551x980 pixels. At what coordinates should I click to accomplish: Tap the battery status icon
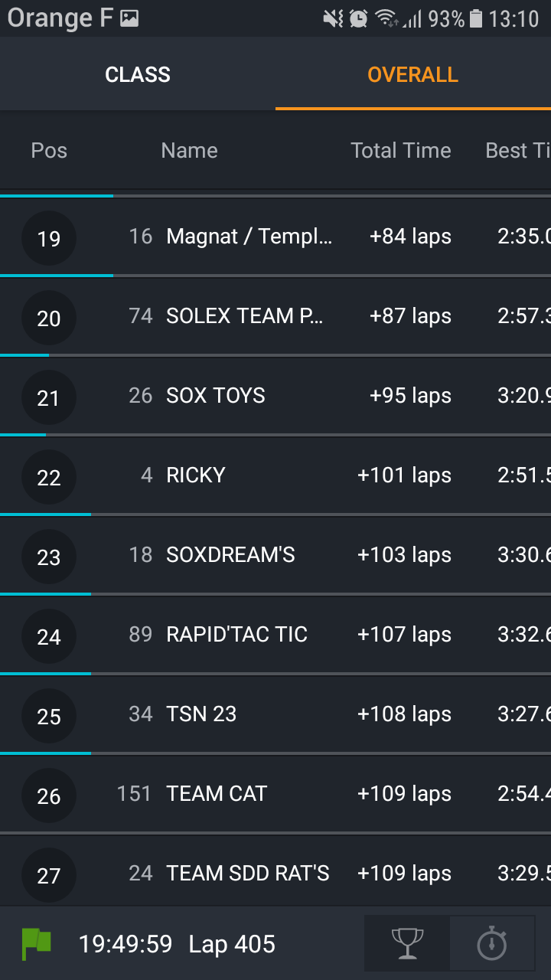pos(476,18)
